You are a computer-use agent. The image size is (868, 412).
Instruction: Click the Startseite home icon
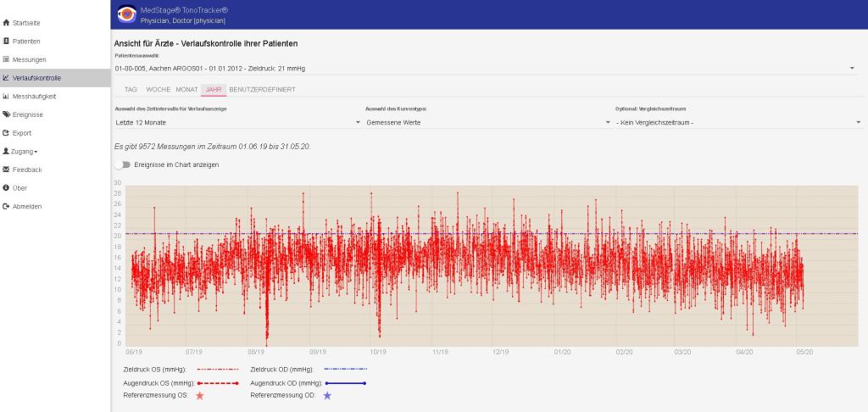pyautogui.click(x=6, y=23)
